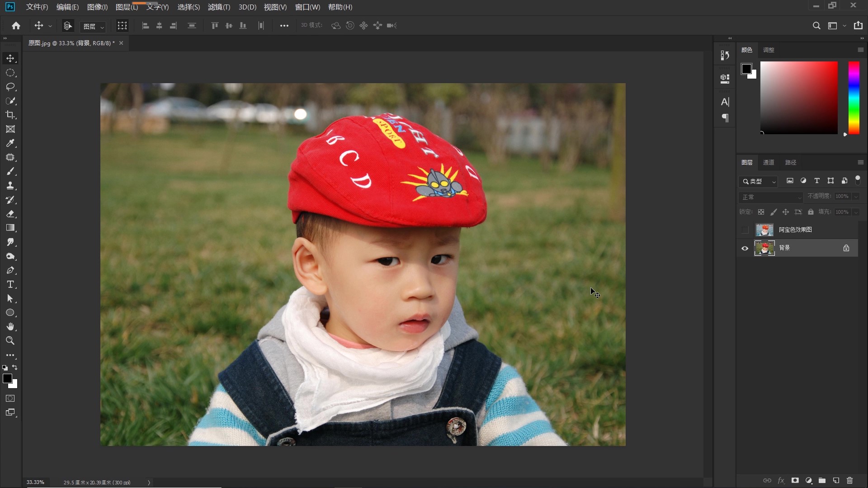Select the Crop tool
868x488 pixels.
[x=10, y=115]
